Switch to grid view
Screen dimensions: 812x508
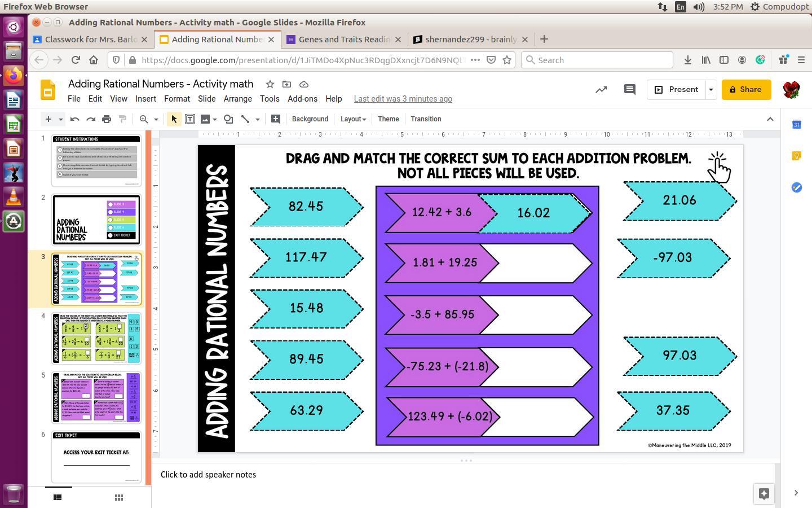pyautogui.click(x=119, y=497)
